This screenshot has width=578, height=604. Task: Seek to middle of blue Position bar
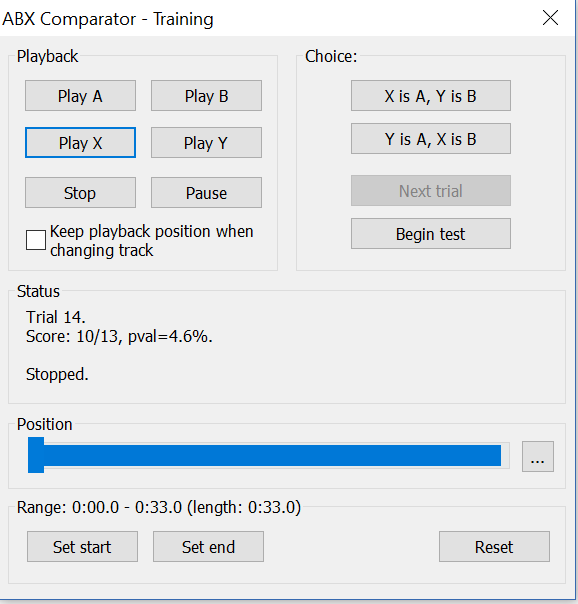(272, 455)
